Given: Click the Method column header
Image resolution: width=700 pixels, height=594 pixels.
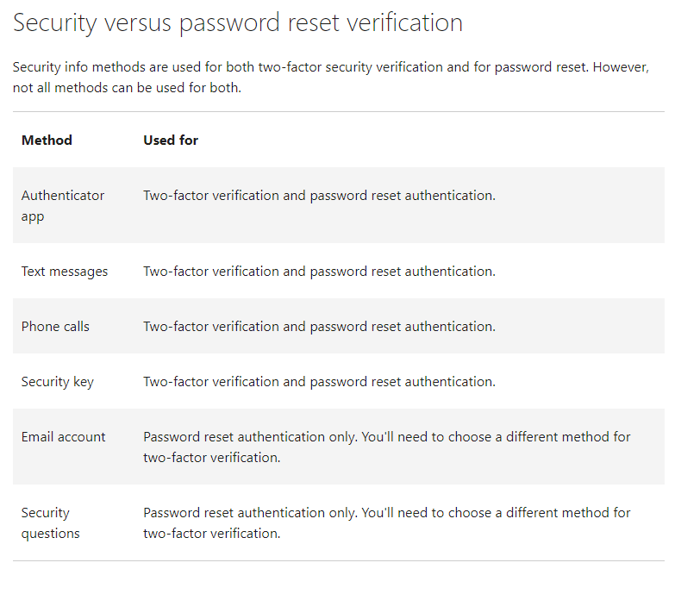Looking at the screenshot, I should [x=47, y=141].
